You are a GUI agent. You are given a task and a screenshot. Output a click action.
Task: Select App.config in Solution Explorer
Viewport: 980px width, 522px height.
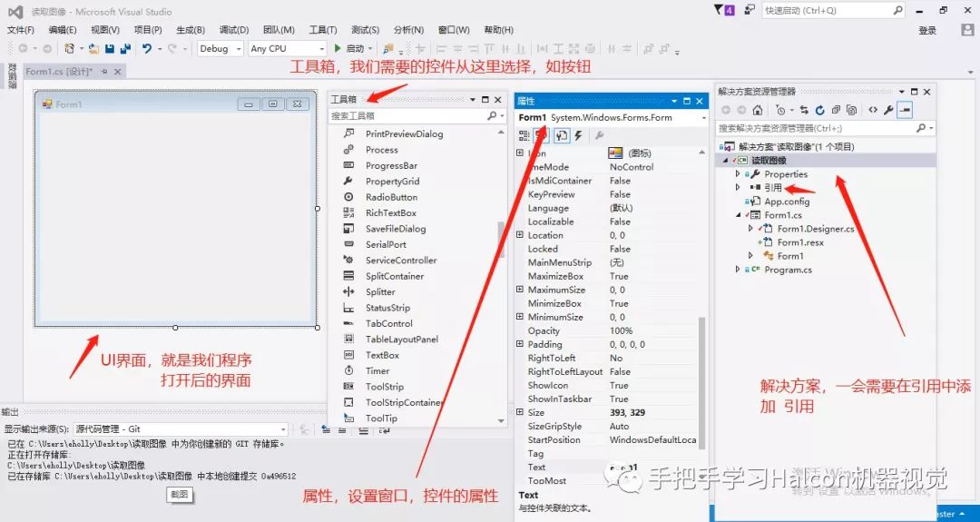pyautogui.click(x=786, y=202)
